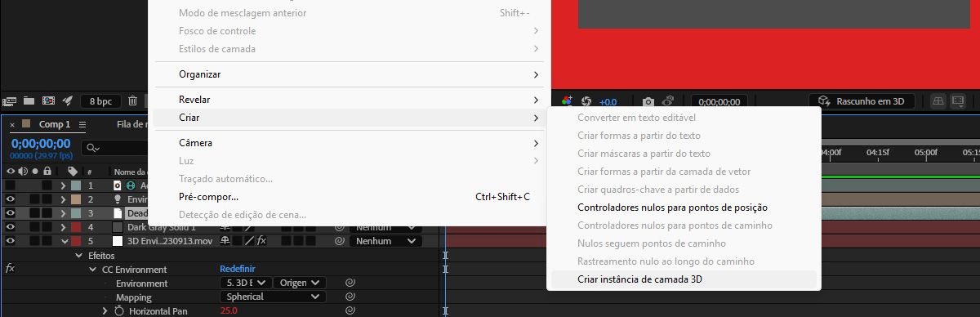Image resolution: width=980 pixels, height=317 pixels.
Task: Click the Environment expression pick whip icon
Action: [x=350, y=283]
